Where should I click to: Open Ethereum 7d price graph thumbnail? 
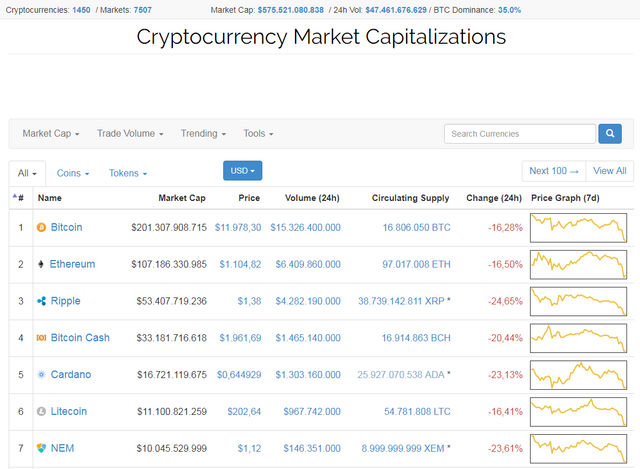[x=578, y=265]
